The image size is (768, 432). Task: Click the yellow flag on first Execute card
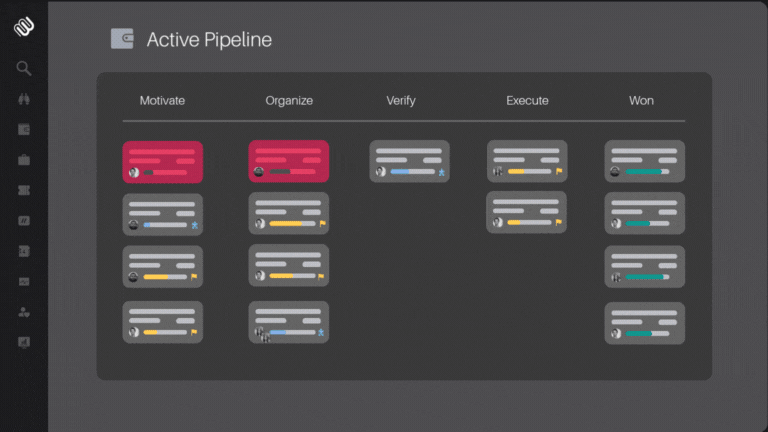click(x=559, y=172)
